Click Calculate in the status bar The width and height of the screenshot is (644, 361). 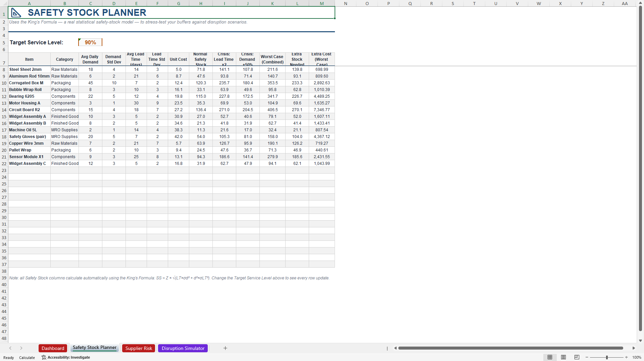[x=27, y=358]
